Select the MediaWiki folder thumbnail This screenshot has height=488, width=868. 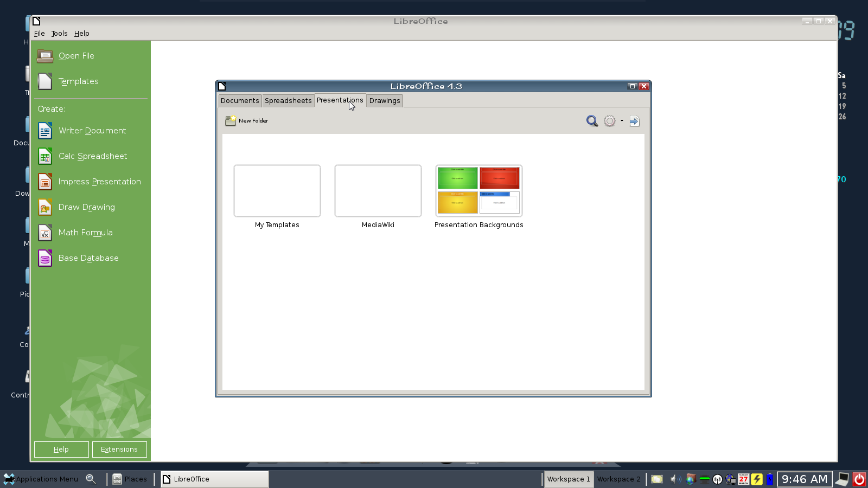click(x=378, y=191)
